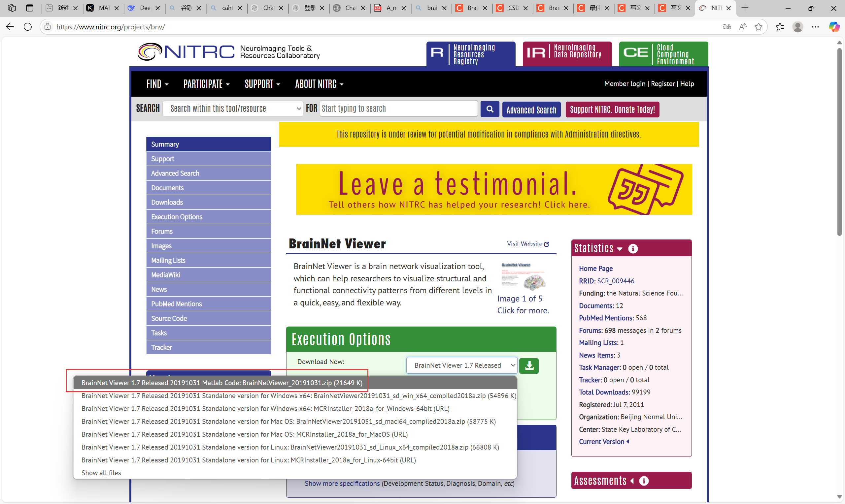Click the 'Start typing to search' field
Screen dimensions: 845x504
(x=398, y=109)
